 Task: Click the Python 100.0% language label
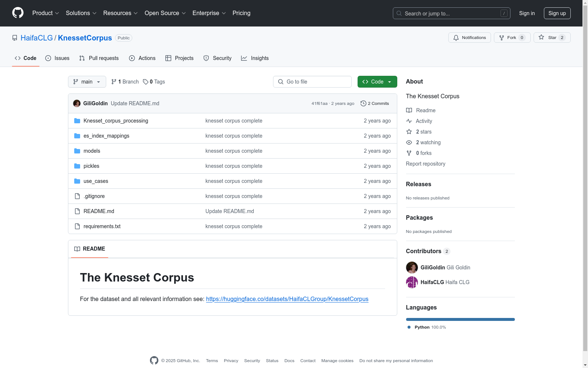coord(427,327)
